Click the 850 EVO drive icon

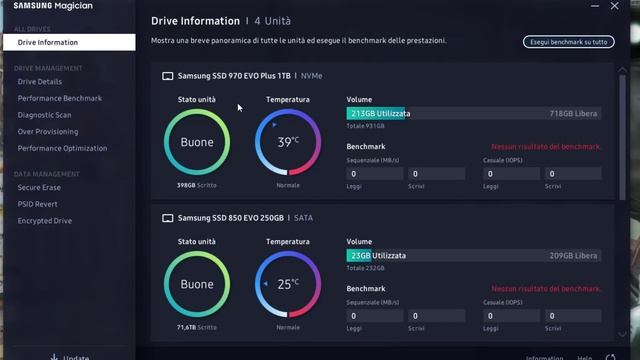click(x=167, y=218)
